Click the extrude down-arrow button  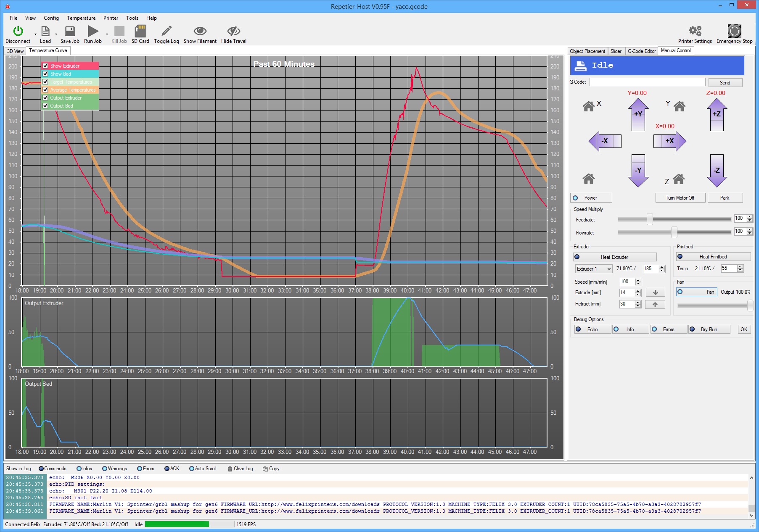pyautogui.click(x=655, y=292)
